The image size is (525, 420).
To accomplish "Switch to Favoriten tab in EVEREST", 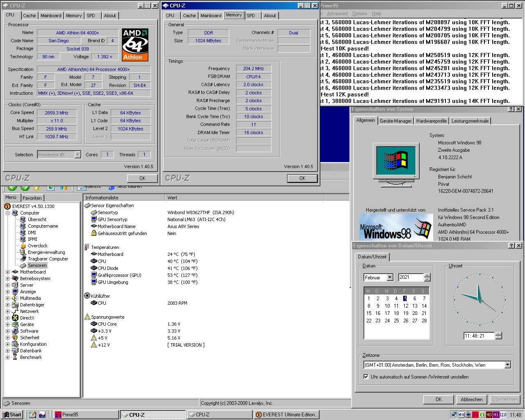I will pyautogui.click(x=32, y=198).
